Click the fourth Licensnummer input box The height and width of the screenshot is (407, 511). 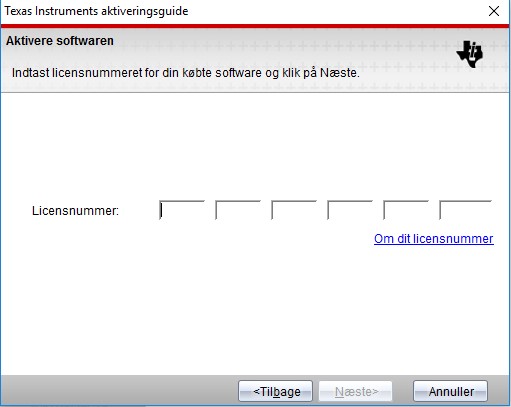(350, 210)
